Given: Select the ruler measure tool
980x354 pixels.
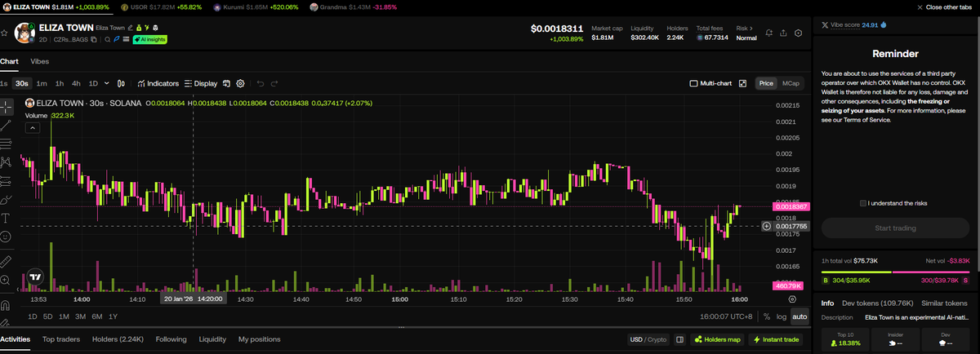Looking at the screenshot, I should (x=6, y=261).
